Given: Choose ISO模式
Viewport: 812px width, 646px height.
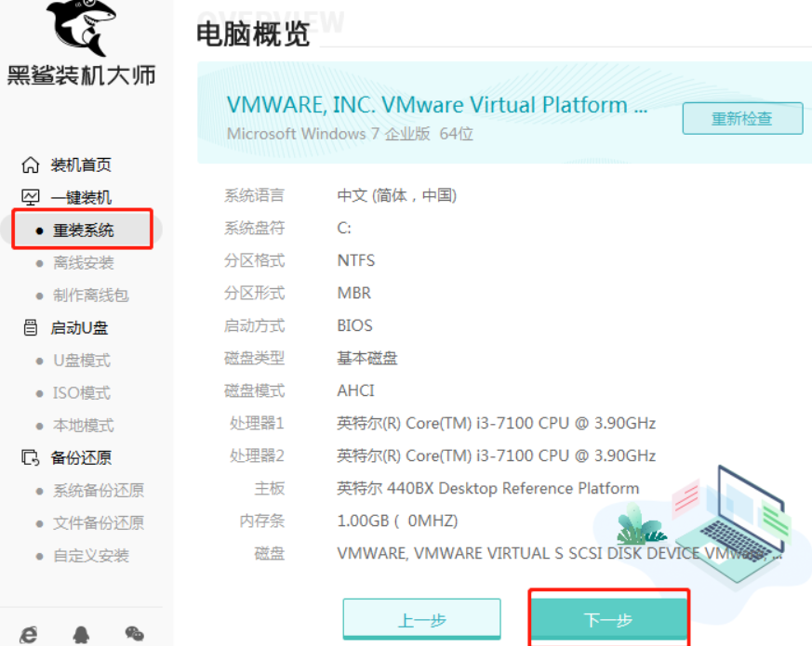Looking at the screenshot, I should (82, 393).
